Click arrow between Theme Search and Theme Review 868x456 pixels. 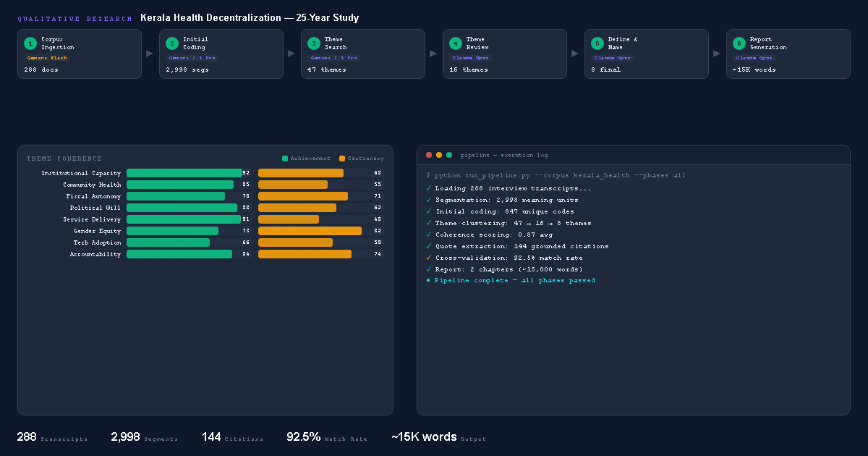pos(433,54)
